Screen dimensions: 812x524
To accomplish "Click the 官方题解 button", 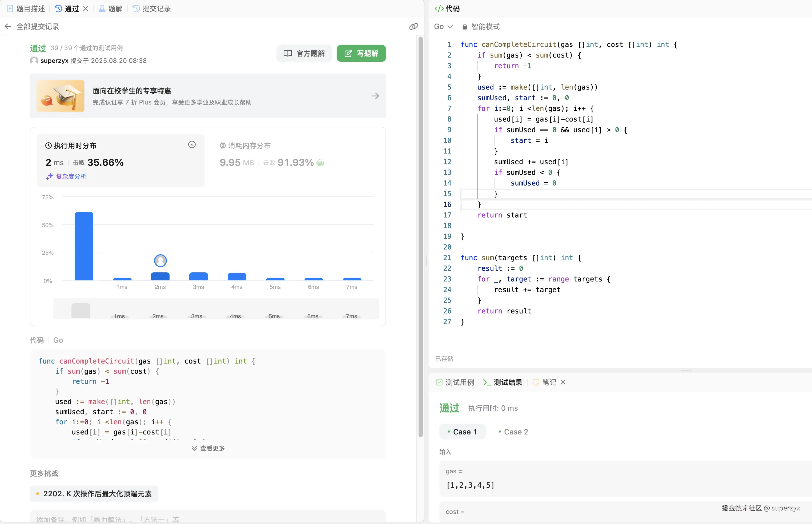I will [x=304, y=53].
